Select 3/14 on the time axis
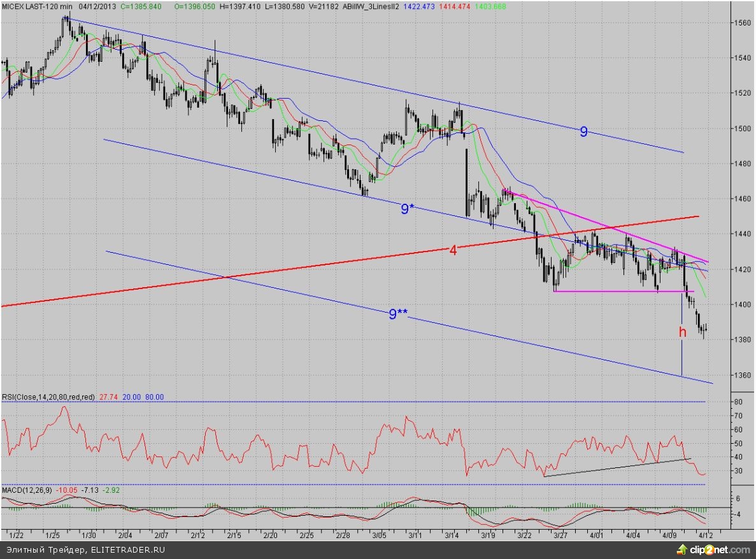This screenshot has height=559, width=756. 453,536
